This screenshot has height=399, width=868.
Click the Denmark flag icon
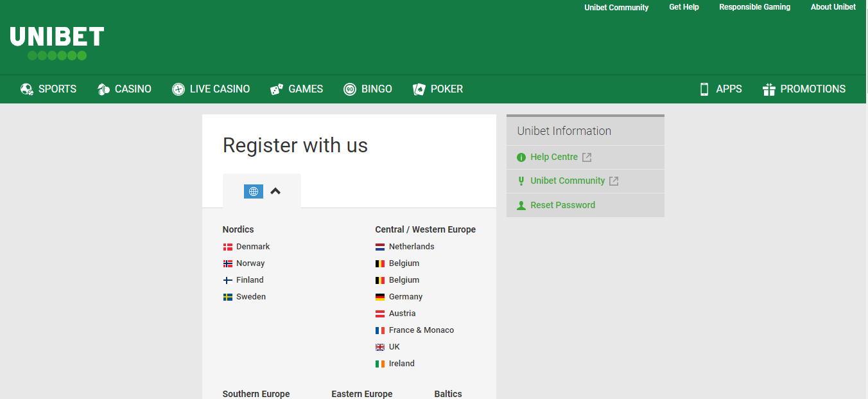pos(228,247)
